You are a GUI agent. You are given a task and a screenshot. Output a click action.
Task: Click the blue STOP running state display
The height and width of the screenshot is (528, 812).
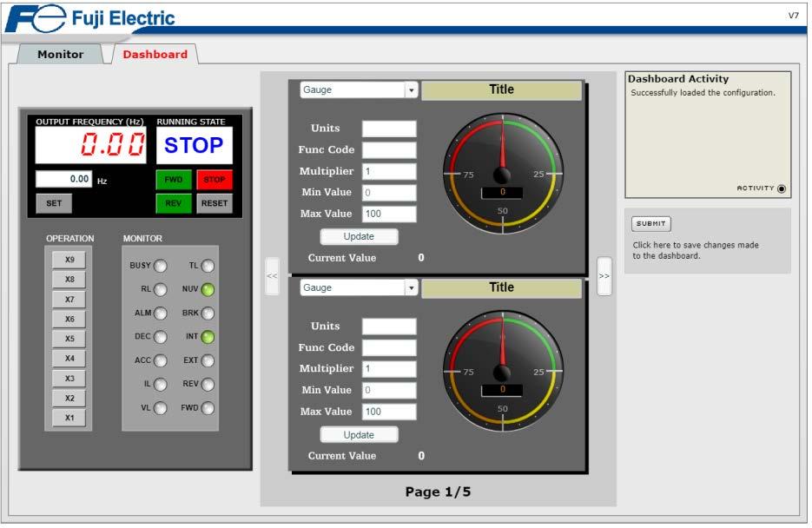click(x=195, y=145)
